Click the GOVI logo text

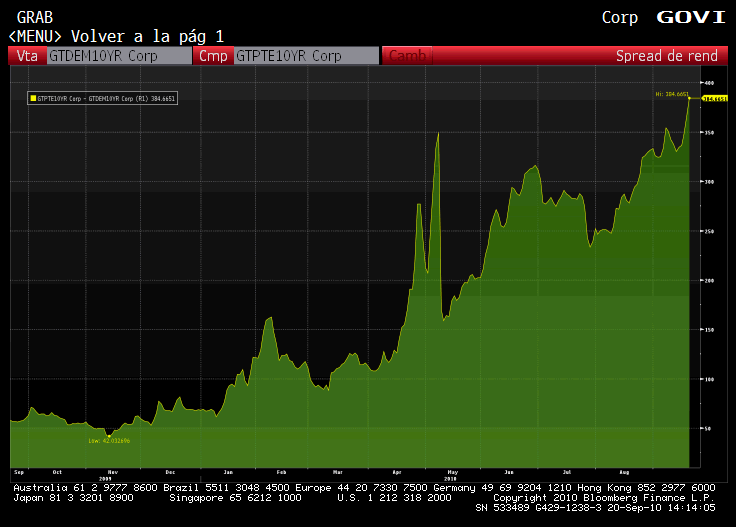coord(691,17)
